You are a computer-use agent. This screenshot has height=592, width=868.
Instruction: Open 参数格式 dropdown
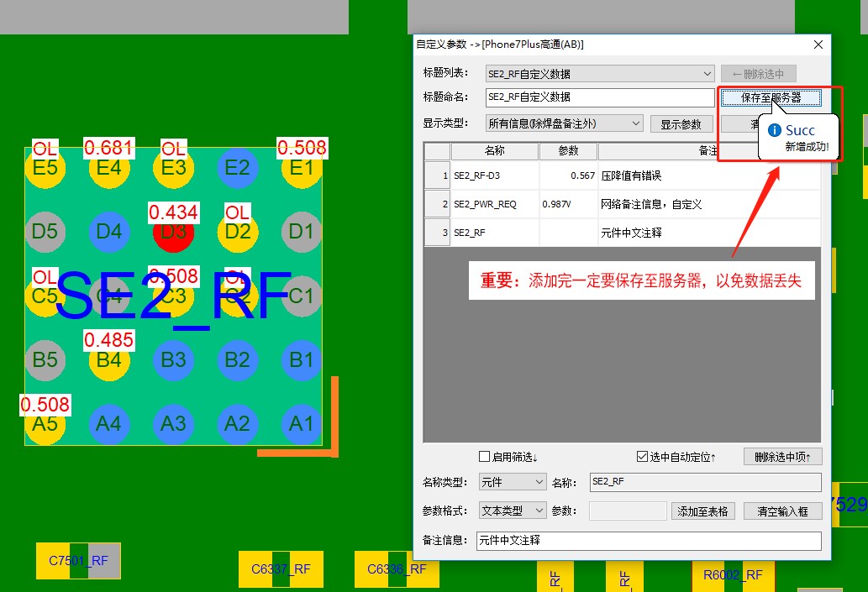coord(513,511)
